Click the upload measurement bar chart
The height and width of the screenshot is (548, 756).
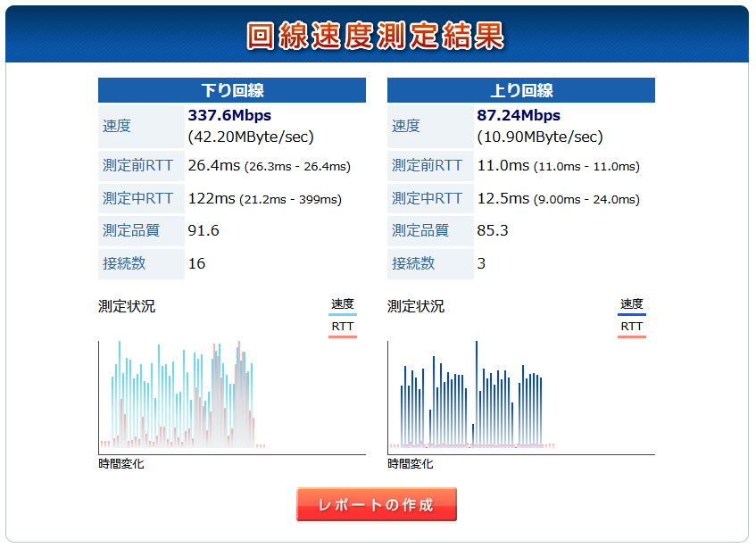[521, 398]
